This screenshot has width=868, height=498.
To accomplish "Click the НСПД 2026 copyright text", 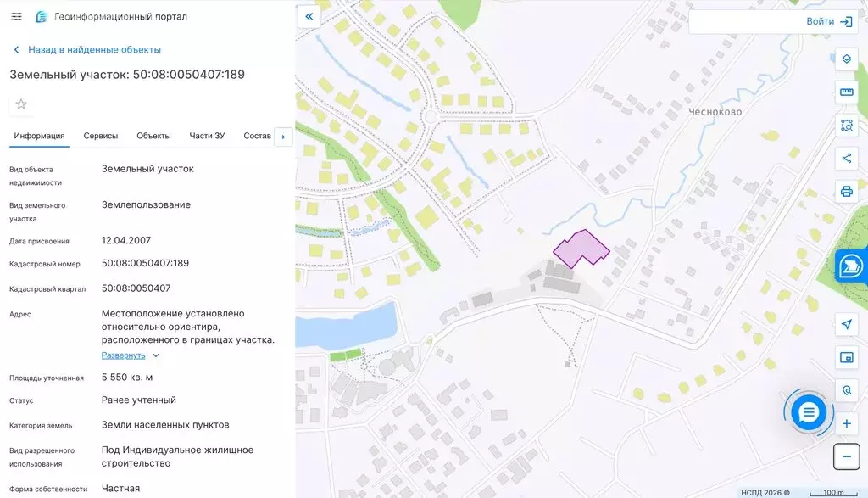I will click(765, 492).
